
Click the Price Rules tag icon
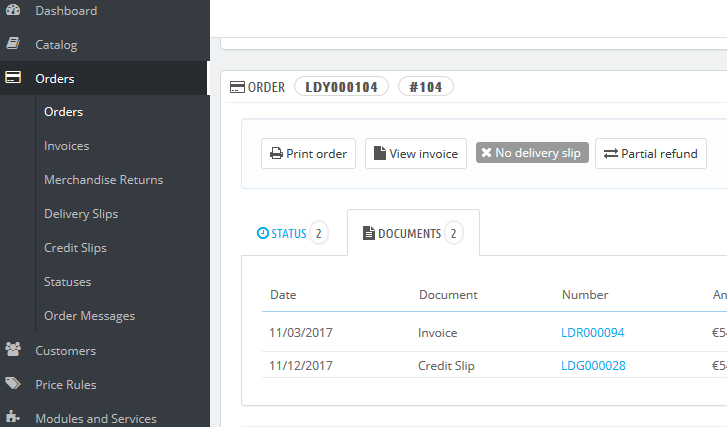click(x=13, y=384)
